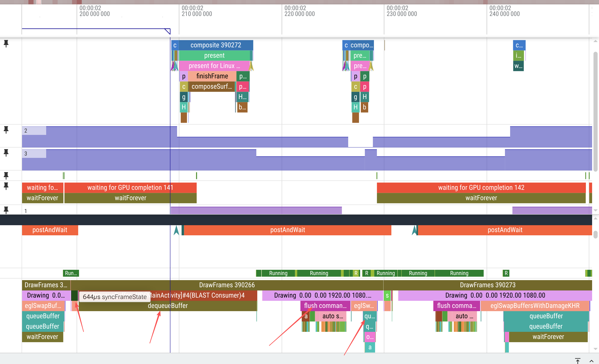
Task: Select the finishFrame slice
Action: coord(212,76)
